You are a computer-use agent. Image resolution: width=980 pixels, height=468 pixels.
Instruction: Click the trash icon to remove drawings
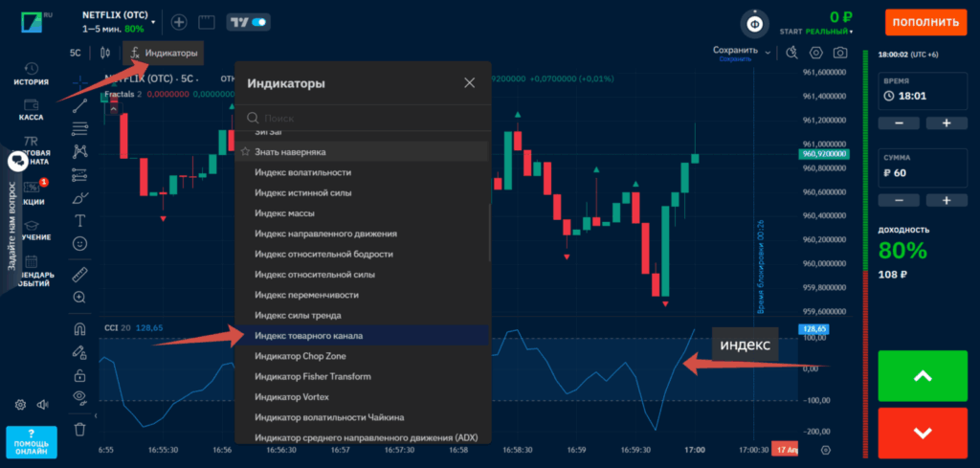tap(80, 428)
